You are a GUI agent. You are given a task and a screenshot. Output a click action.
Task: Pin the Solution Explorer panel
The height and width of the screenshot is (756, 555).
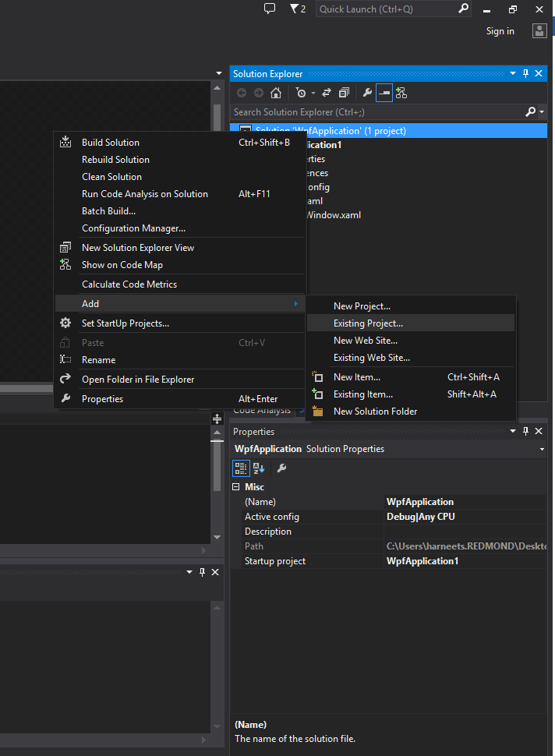[525, 73]
